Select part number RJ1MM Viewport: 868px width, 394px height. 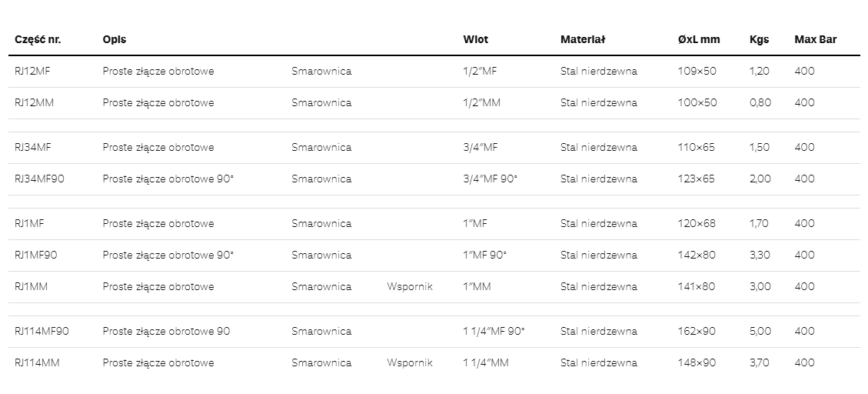32,286
